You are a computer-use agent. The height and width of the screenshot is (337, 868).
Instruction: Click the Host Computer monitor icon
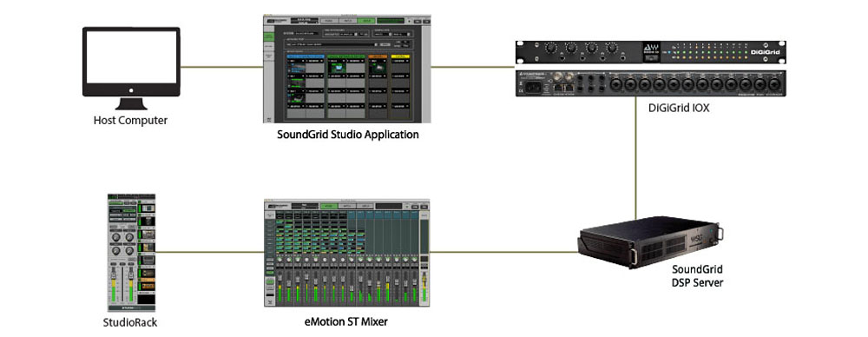[x=131, y=68]
